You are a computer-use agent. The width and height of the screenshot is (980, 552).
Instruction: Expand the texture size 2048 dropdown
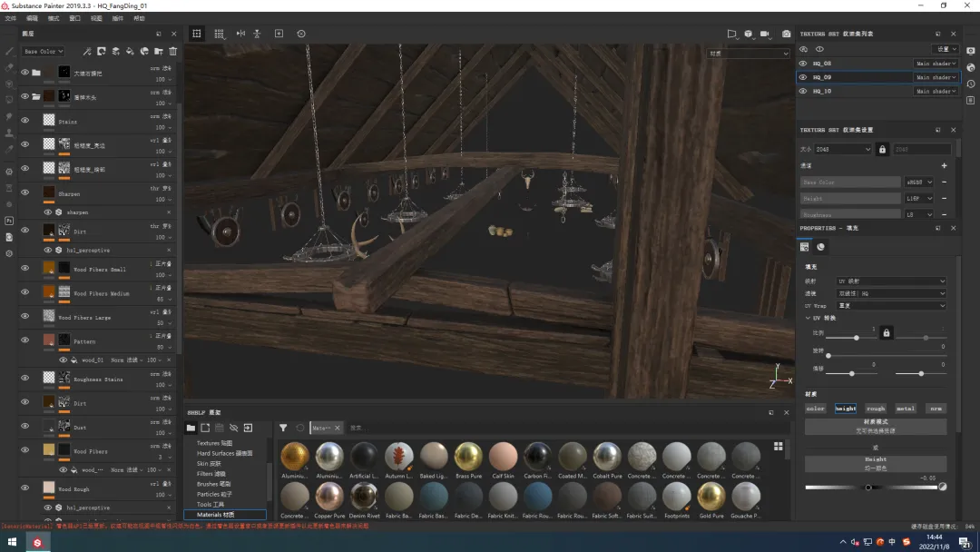(x=843, y=149)
